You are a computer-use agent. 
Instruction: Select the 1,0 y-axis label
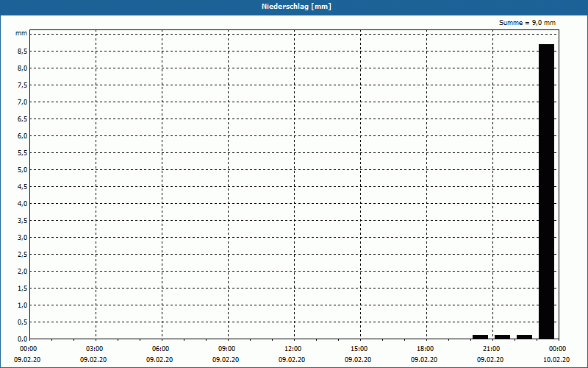[x=23, y=305]
